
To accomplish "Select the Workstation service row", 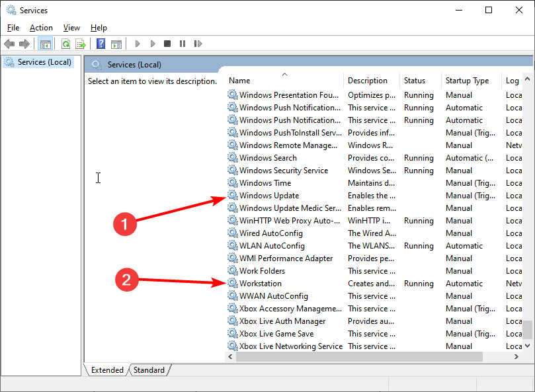I will 260,284.
